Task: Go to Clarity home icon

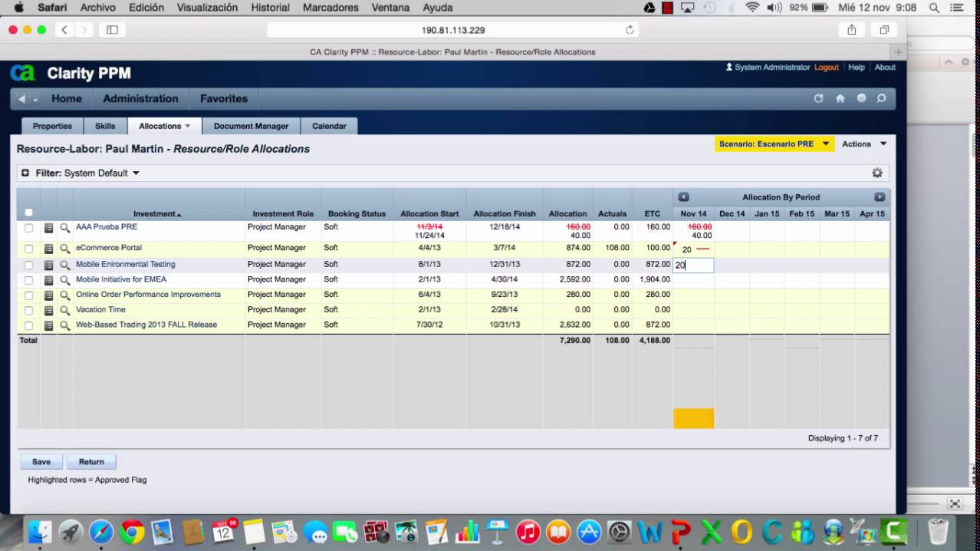Action: point(840,98)
